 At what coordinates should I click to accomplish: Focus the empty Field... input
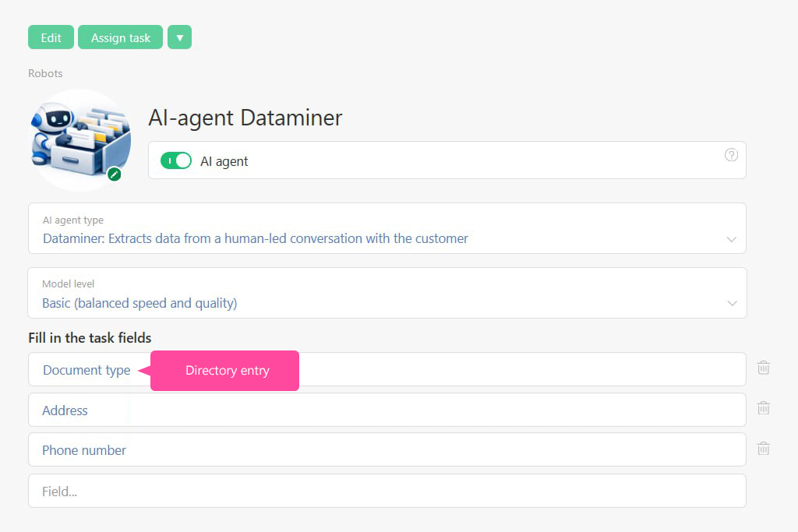(x=387, y=491)
